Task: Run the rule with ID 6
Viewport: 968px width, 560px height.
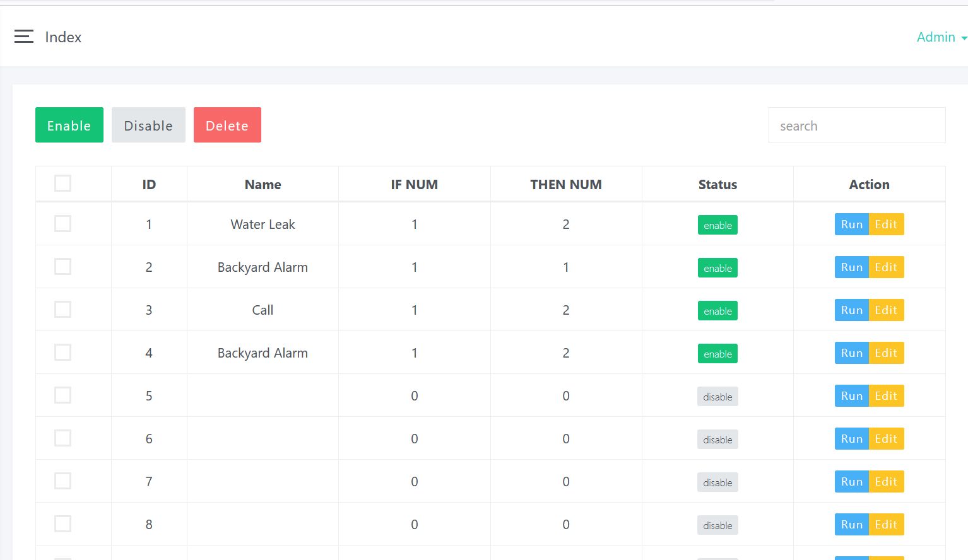Action: tap(851, 439)
